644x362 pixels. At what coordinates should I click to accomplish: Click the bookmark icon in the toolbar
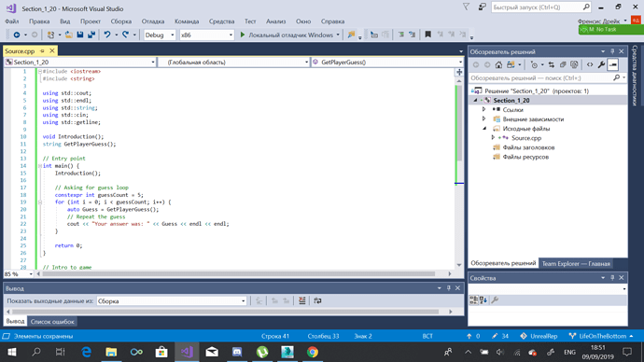point(427,35)
